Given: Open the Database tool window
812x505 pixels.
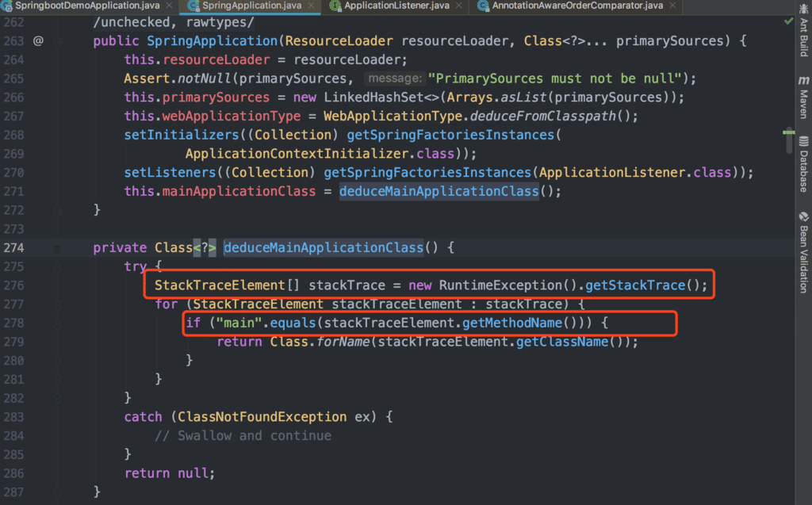Looking at the screenshot, I should (804, 164).
